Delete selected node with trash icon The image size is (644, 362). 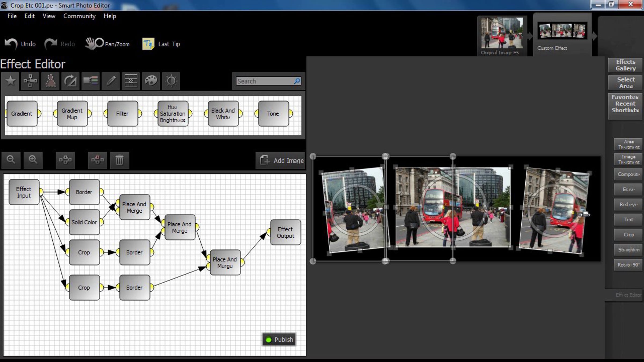click(119, 160)
